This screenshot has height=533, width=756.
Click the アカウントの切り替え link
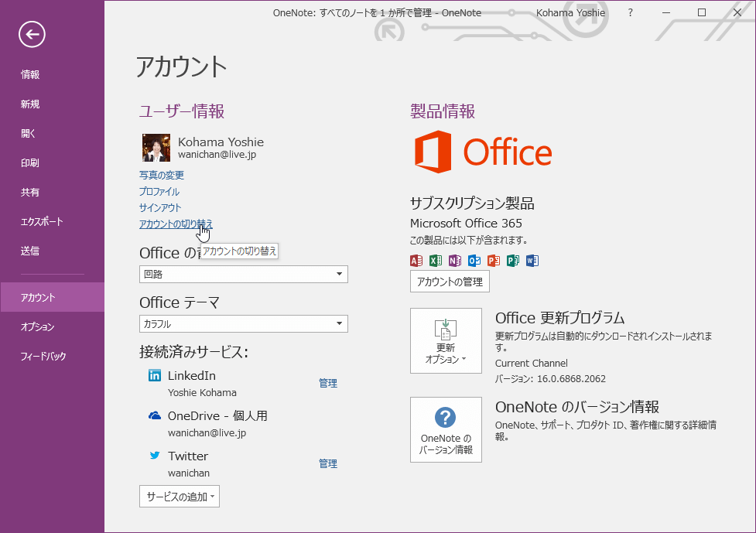coord(176,224)
